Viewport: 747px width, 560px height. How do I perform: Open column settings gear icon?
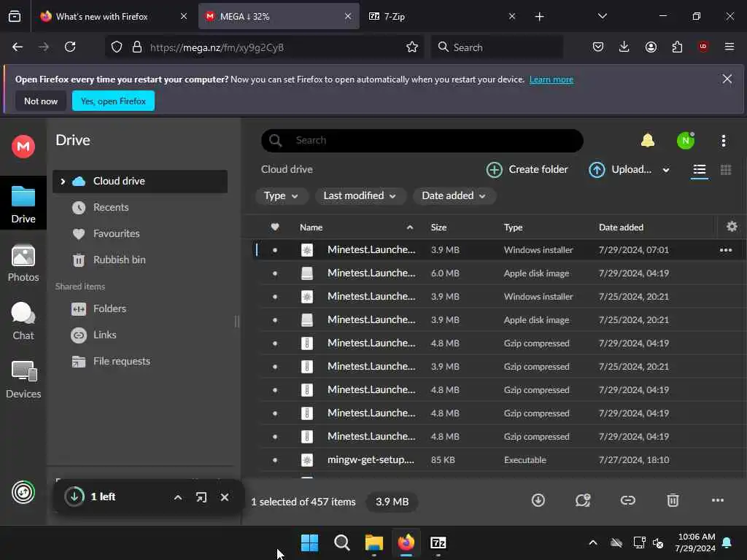coord(732,227)
